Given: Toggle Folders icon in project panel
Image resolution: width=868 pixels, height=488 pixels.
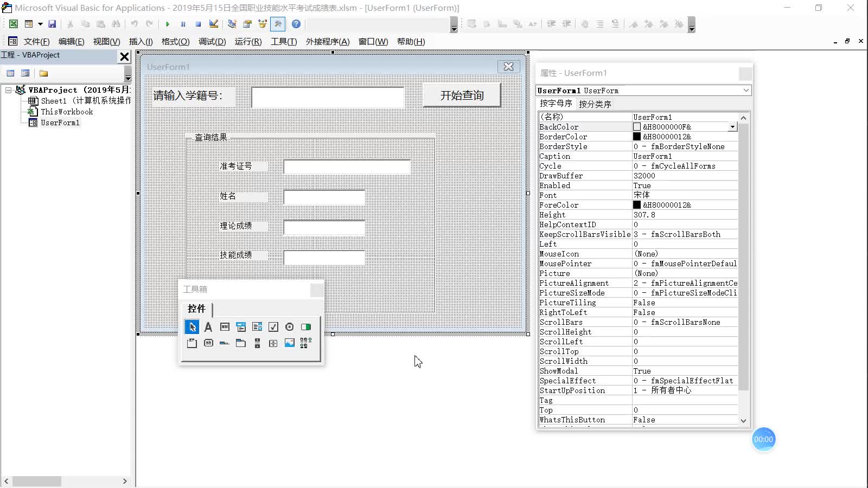Looking at the screenshot, I should pos(43,73).
